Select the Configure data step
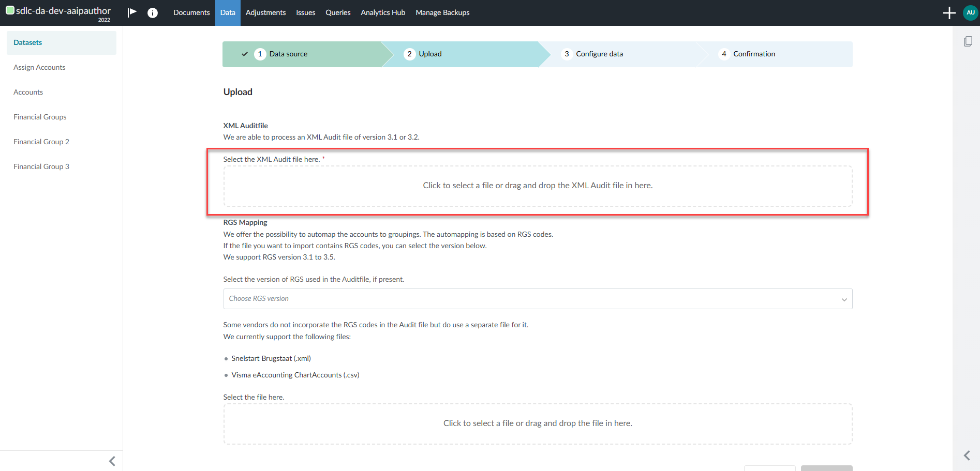The width and height of the screenshot is (980, 471). pyautogui.click(x=599, y=54)
